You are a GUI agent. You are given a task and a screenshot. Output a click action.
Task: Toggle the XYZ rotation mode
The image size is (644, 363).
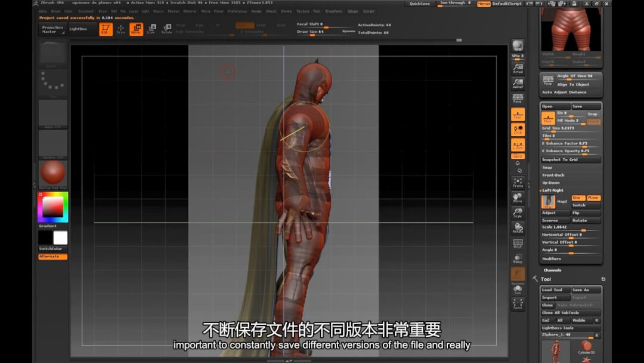518,156
